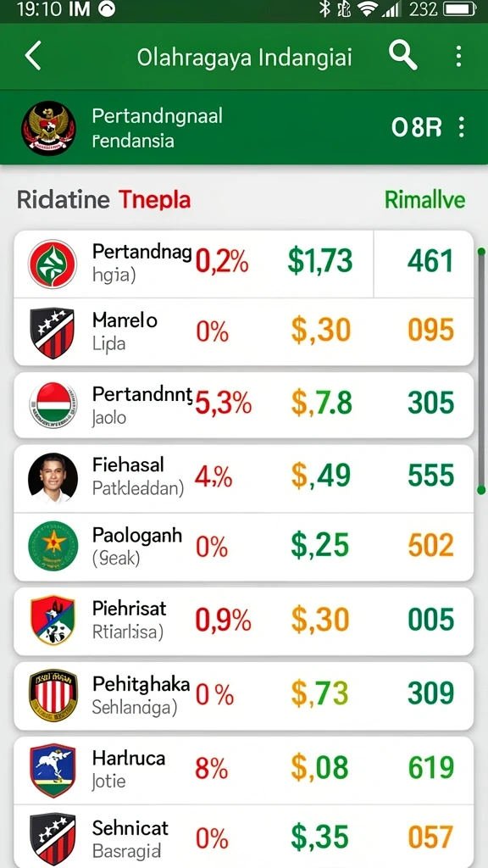Open the Pertandnag $1,73 row
This screenshot has height=868, width=488.
(243, 264)
